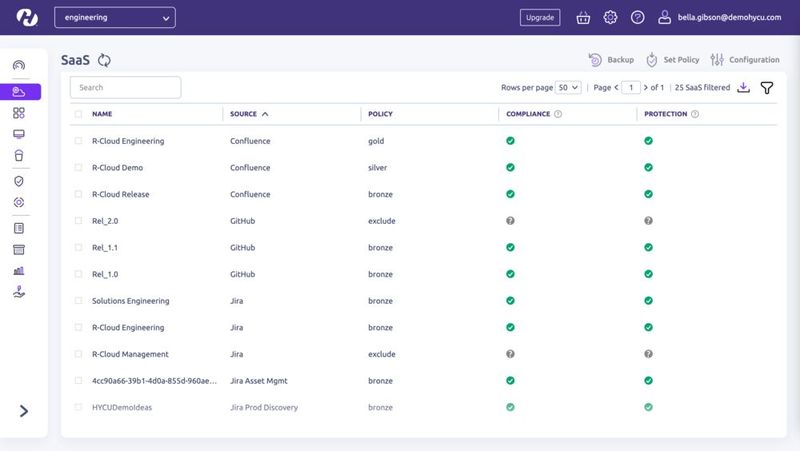Screen dimensions: 800x451
Task: Open the dashboard icon in left sidebar
Action: 19,66
